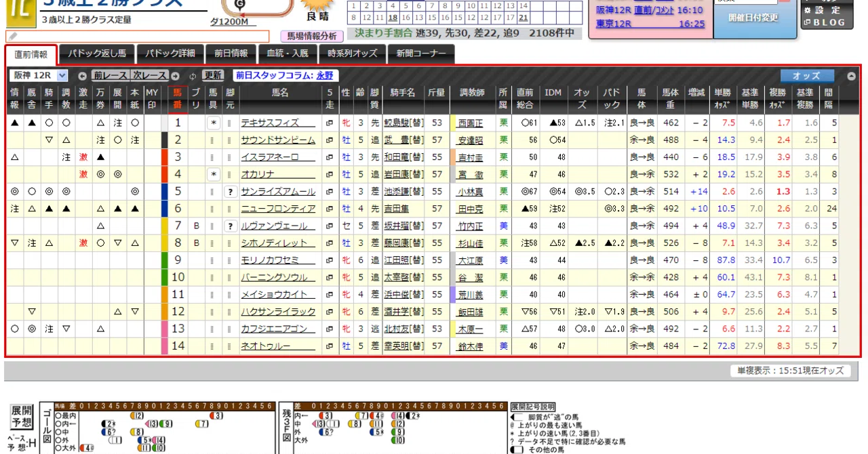Switch to the 直前情報 tab
The width and height of the screenshot is (868, 454).
(31, 54)
